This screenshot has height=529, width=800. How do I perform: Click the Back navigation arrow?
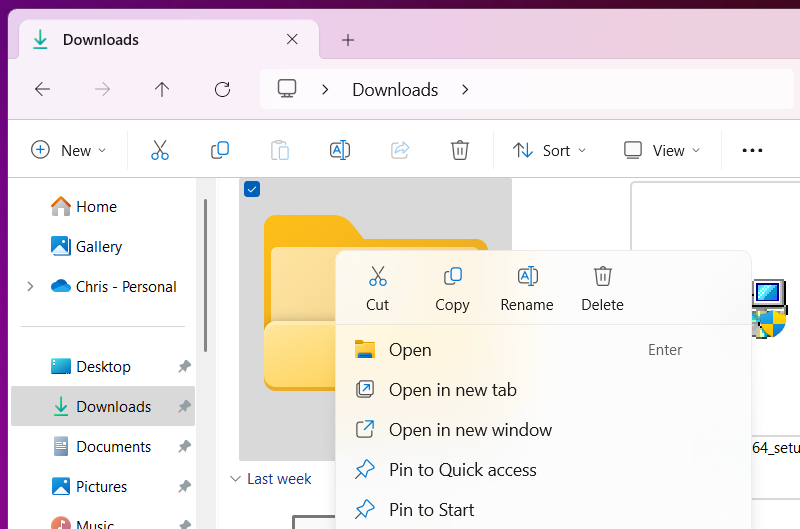[42, 89]
